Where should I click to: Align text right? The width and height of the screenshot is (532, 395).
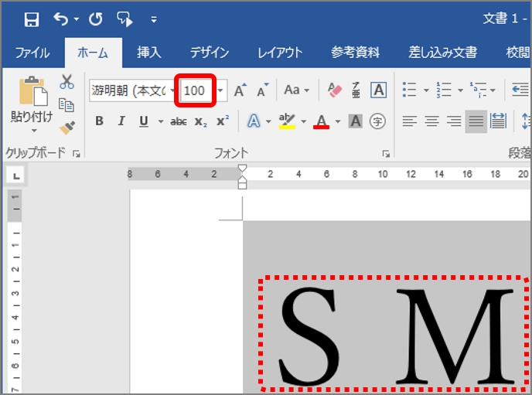point(454,121)
